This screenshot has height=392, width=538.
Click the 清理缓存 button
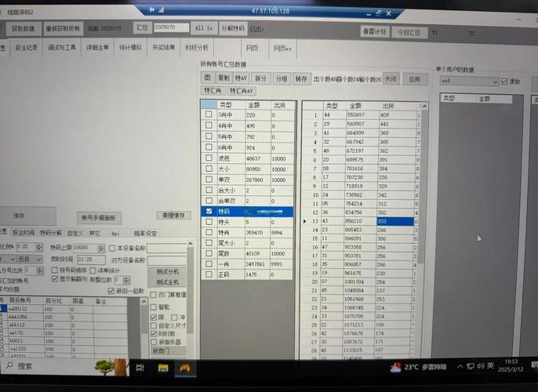(174, 216)
